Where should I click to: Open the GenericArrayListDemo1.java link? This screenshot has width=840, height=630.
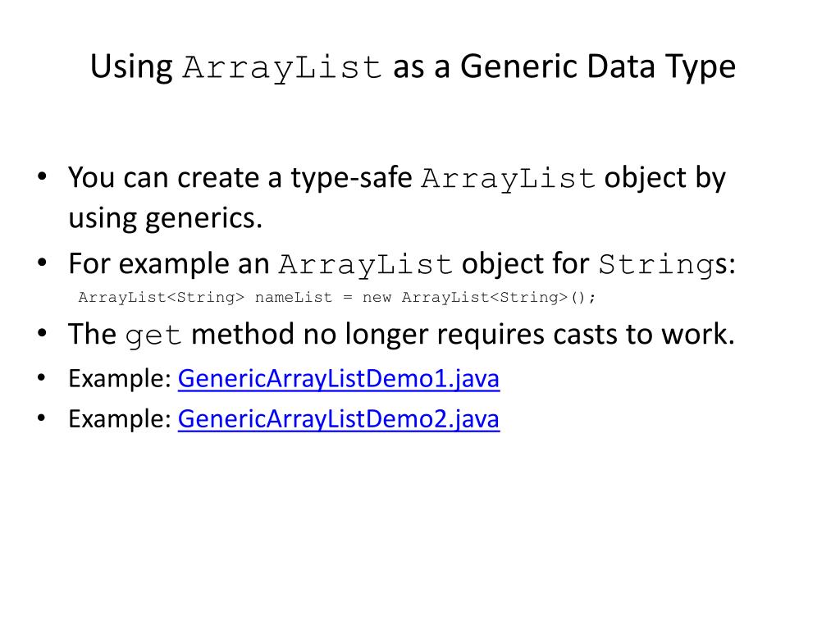click(x=338, y=379)
